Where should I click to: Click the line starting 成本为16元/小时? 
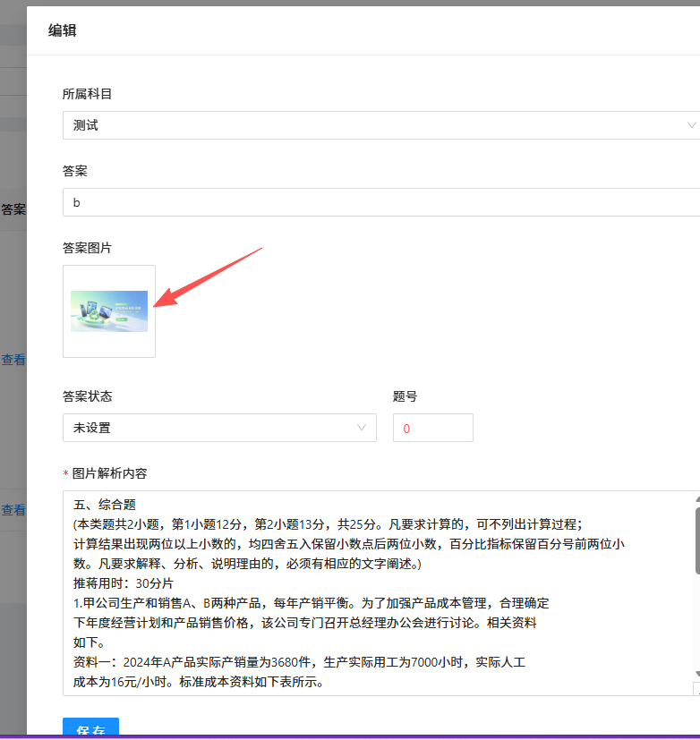pos(198,682)
